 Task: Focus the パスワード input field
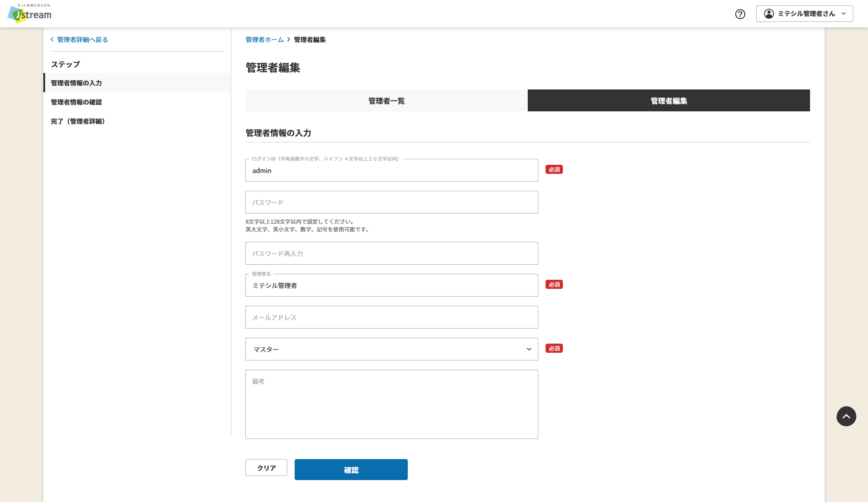coord(391,202)
